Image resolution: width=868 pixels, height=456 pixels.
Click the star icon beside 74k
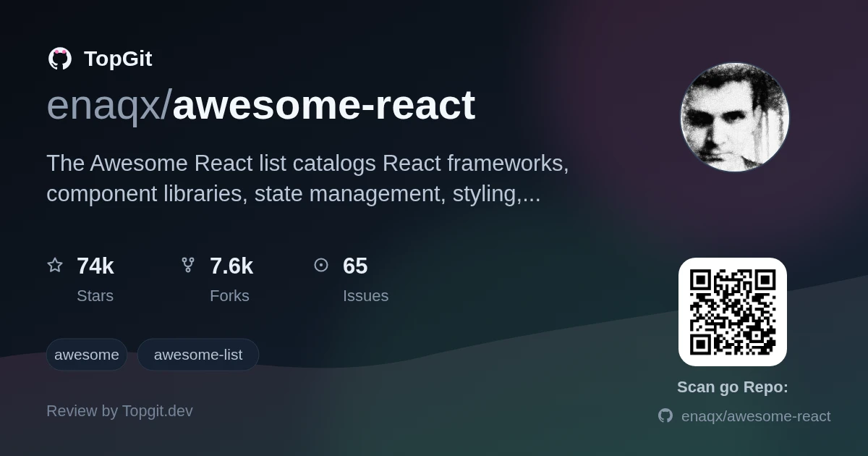pyautogui.click(x=55, y=265)
